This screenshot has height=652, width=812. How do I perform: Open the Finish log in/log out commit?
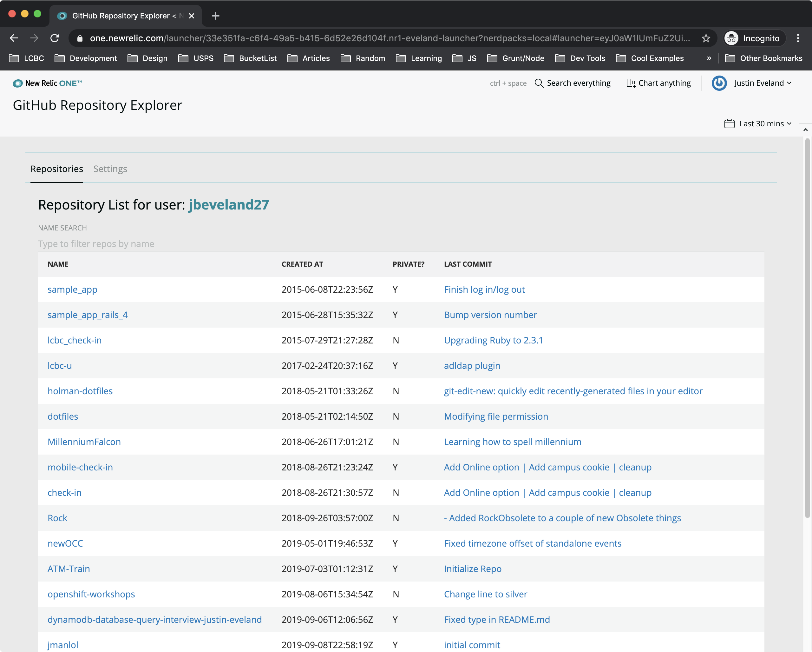[484, 289]
